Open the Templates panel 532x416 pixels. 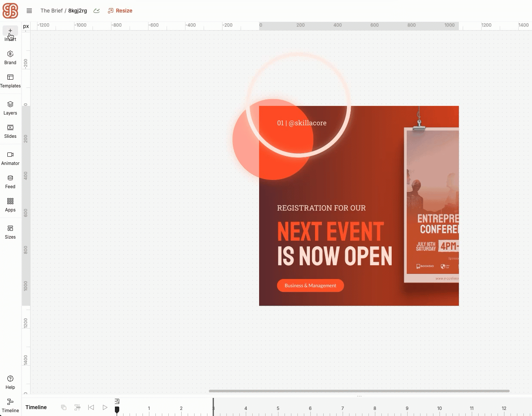10,81
